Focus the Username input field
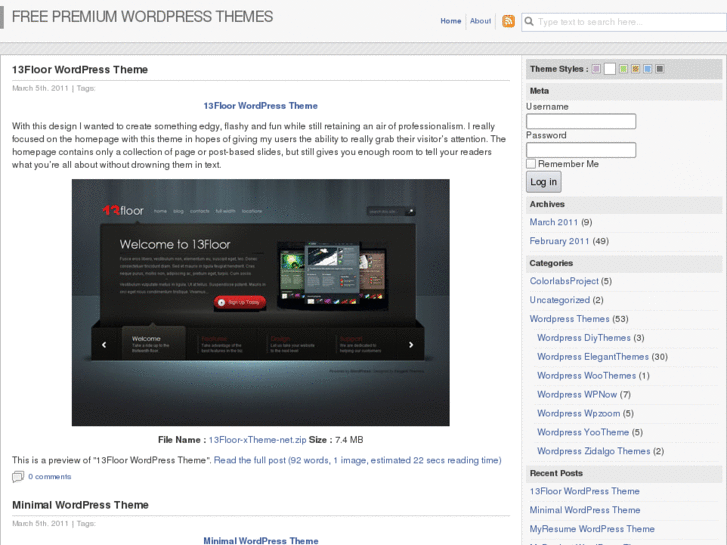Screen dimensions: 727x545 tap(581, 121)
